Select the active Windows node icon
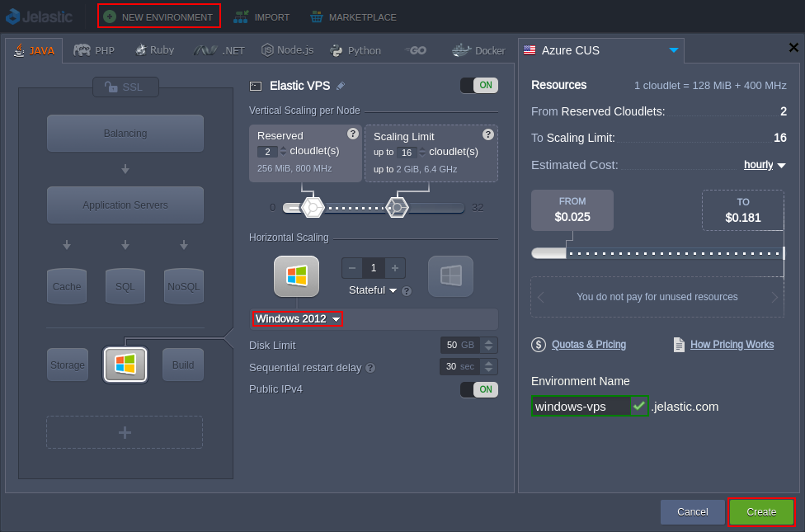Image resolution: width=805 pixels, height=532 pixels. pyautogui.click(x=296, y=276)
